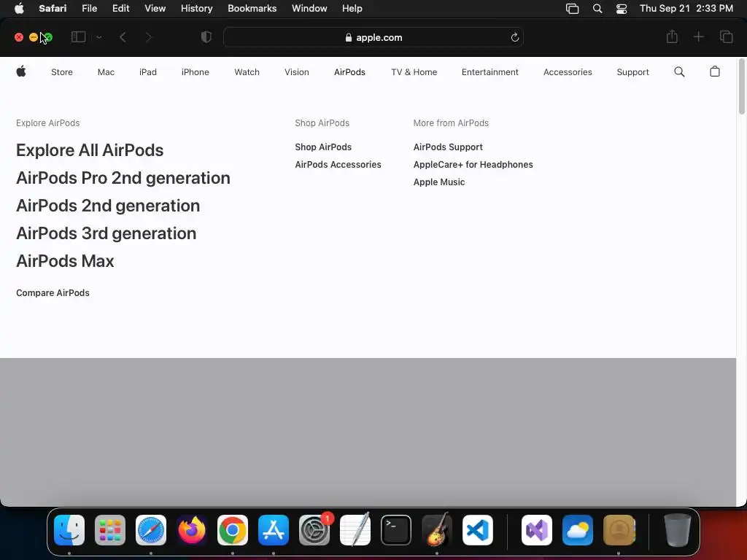
Task: Select Watch in the navigation bar
Action: (x=247, y=72)
